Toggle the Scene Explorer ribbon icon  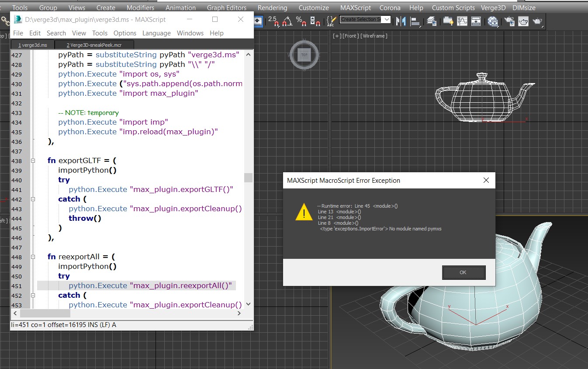pyautogui.click(x=448, y=21)
